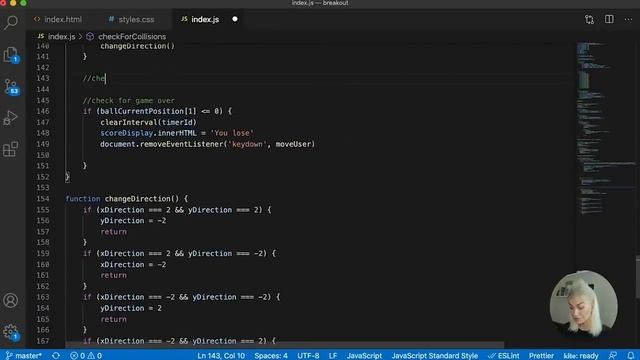Click the unsaved dot on index.js tab

point(235,19)
